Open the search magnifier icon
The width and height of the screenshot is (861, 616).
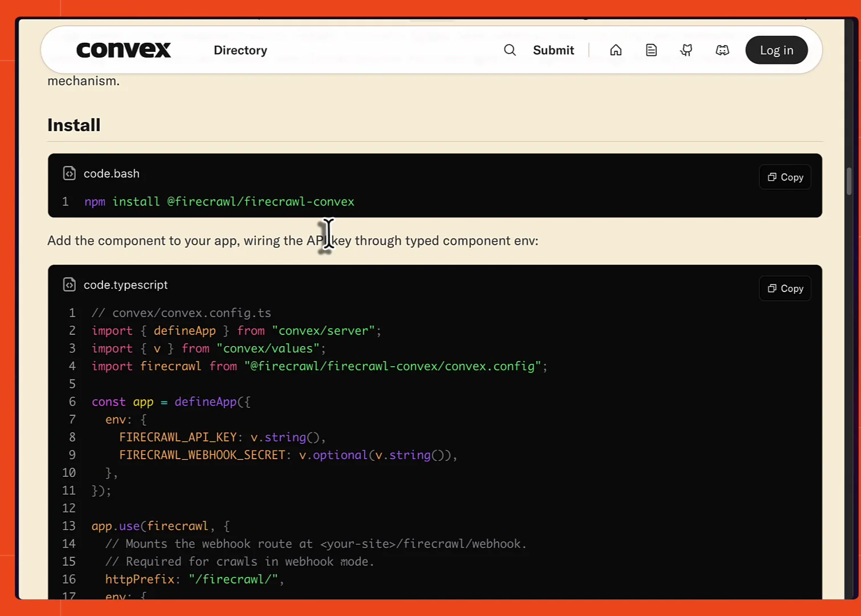point(510,50)
